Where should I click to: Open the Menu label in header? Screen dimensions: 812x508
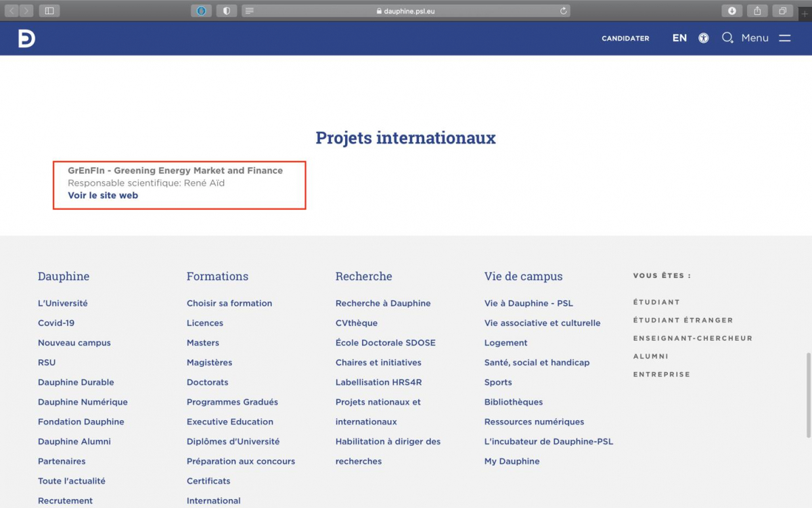[x=754, y=38]
